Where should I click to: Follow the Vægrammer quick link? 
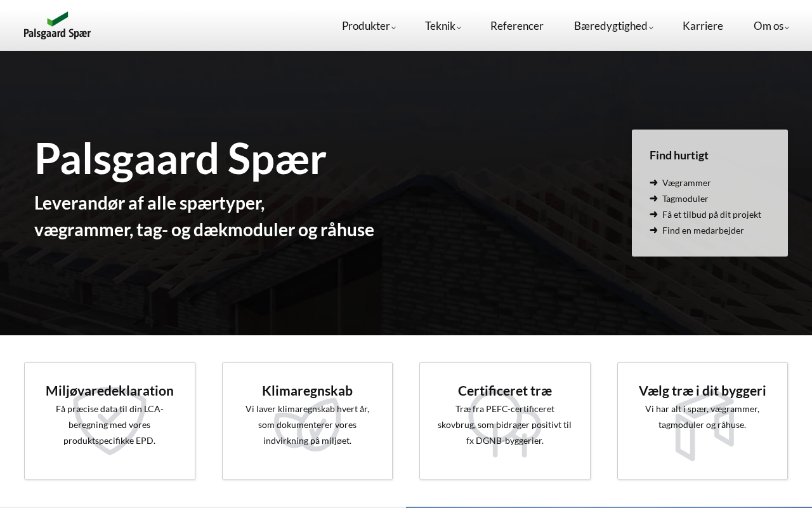[x=686, y=183]
